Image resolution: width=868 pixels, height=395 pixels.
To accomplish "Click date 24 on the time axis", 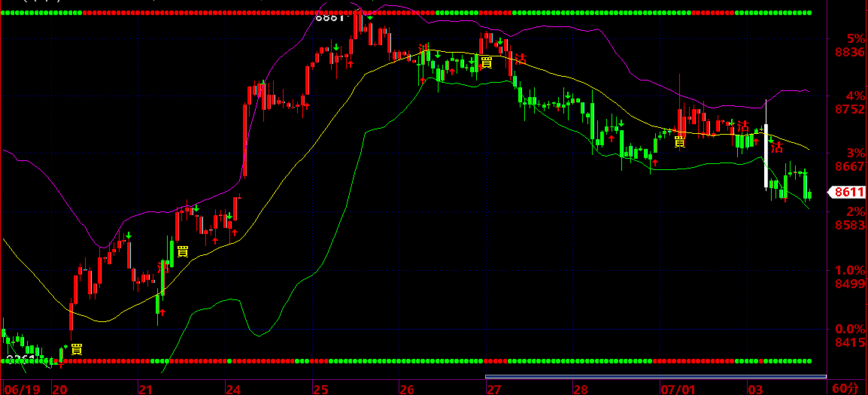I will click(234, 390).
